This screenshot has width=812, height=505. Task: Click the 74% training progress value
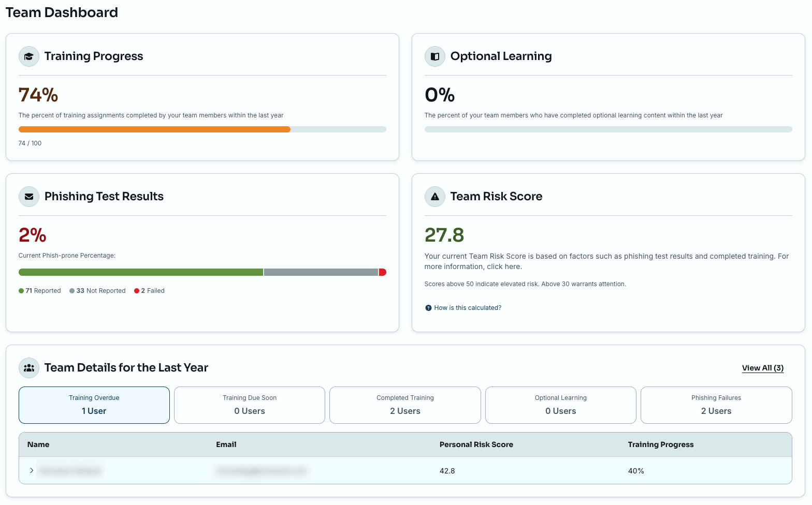[38, 95]
